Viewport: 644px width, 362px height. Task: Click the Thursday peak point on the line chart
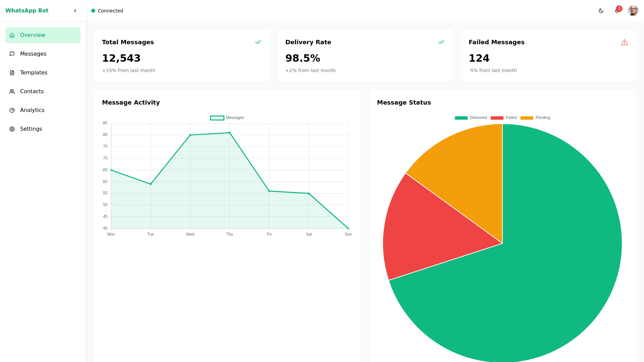coord(230,133)
